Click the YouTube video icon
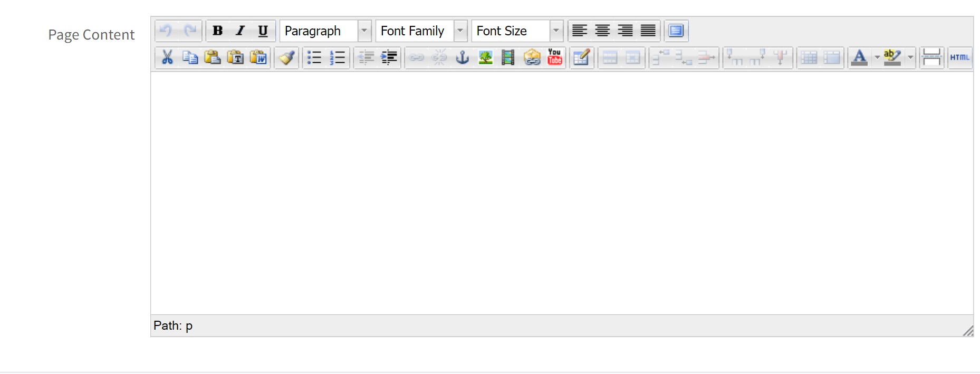Image resolution: width=980 pixels, height=374 pixels. click(554, 57)
